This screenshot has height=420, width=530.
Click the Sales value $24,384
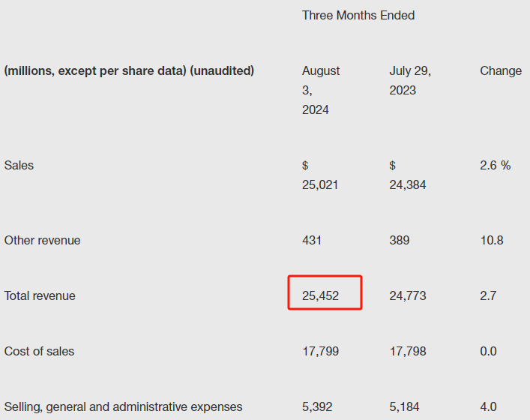(x=408, y=175)
